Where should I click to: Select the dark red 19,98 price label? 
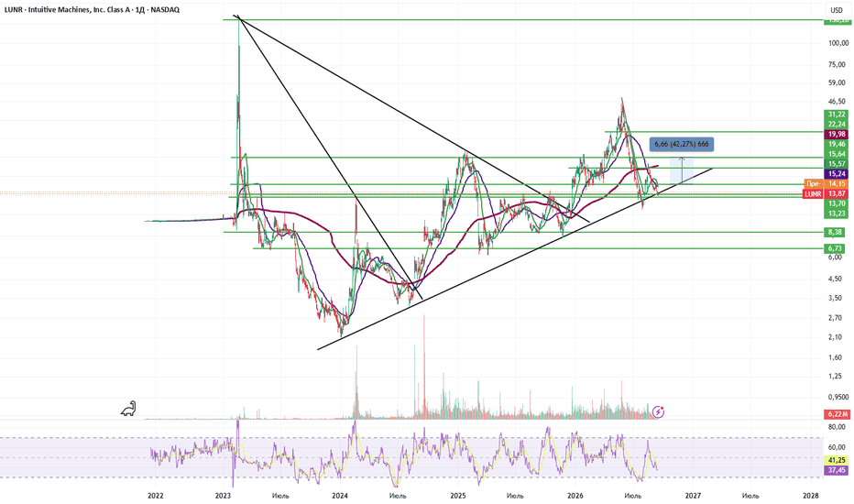coord(836,134)
